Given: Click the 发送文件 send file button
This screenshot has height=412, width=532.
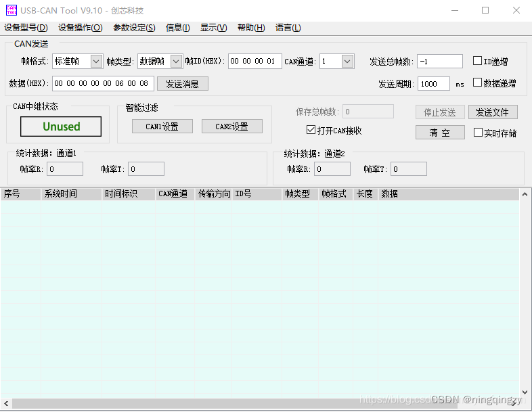Looking at the screenshot, I should tap(493, 112).
